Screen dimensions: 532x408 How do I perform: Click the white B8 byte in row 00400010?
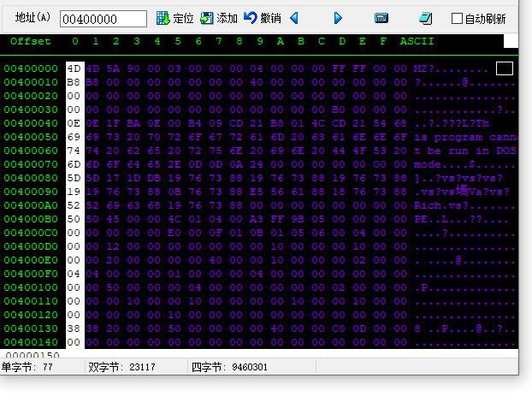point(74,82)
